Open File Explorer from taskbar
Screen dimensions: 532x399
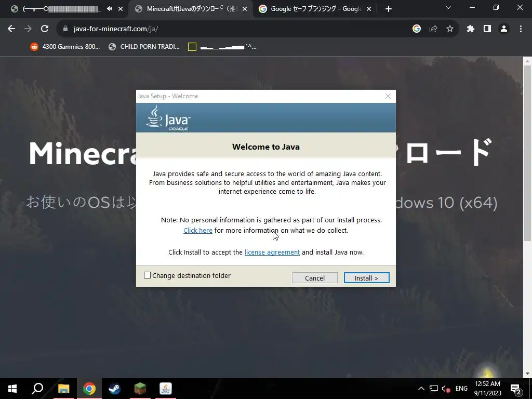63,389
